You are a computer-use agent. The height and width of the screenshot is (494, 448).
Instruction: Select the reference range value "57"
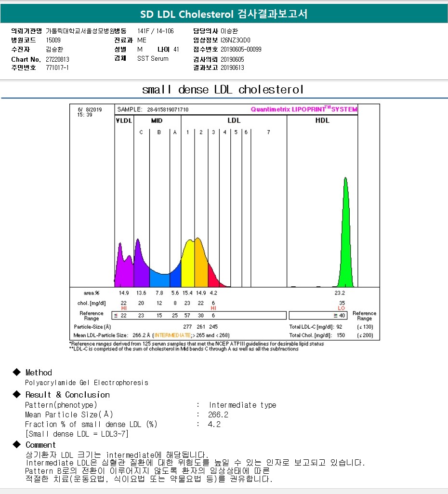point(187,315)
